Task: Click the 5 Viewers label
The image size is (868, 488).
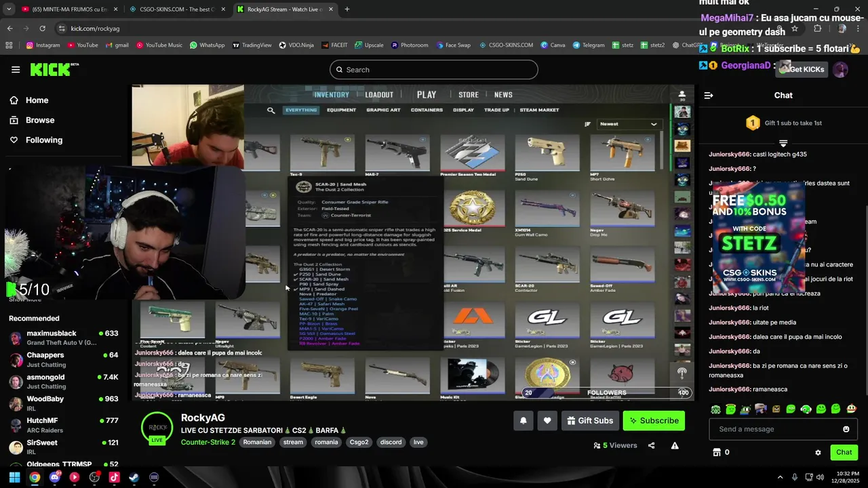Action: [x=615, y=445]
